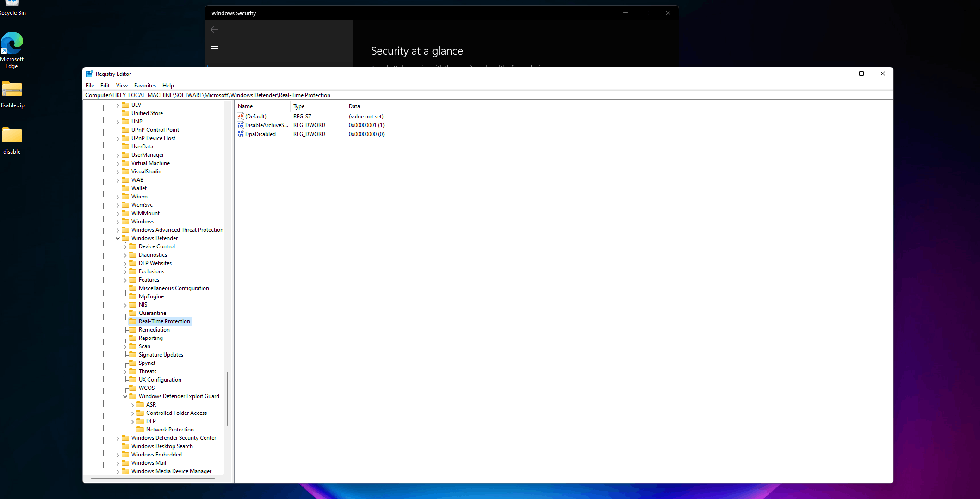Collapse the Windows Defender tree node
The width and height of the screenshot is (980, 499).
[x=118, y=239]
